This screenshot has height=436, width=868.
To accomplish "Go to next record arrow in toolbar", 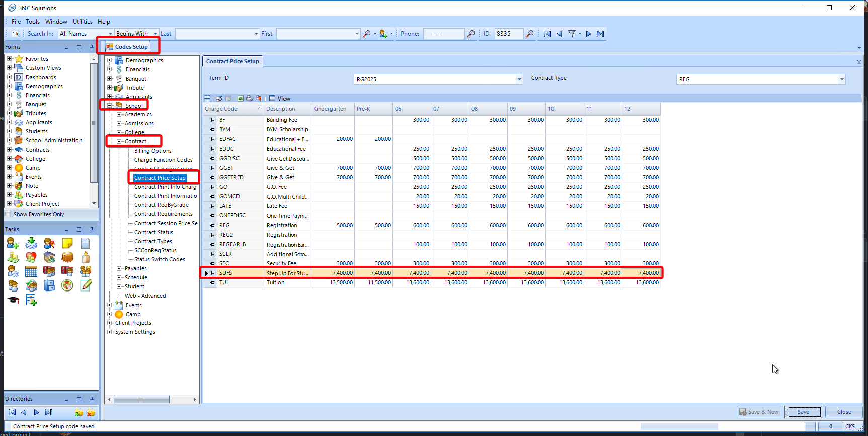I will tap(588, 34).
